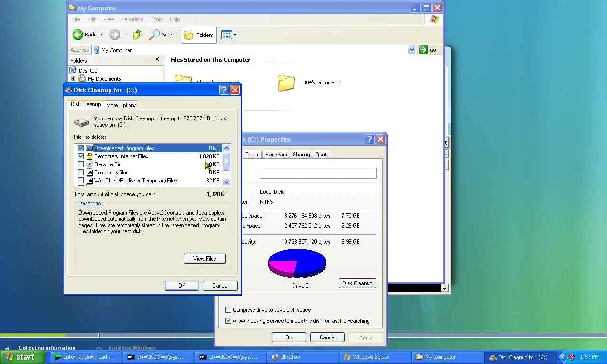The height and width of the screenshot is (364, 607).
Task: Confirm Disk Cleanup with OK
Action: 182,285
